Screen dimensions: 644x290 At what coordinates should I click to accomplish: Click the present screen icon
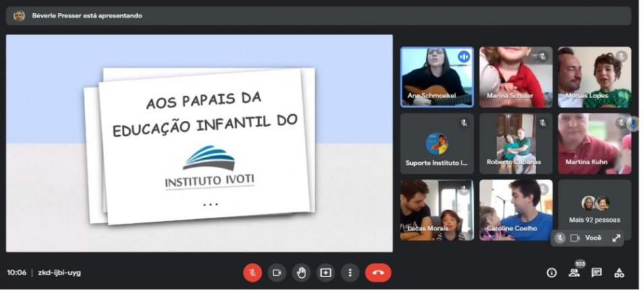click(x=326, y=272)
